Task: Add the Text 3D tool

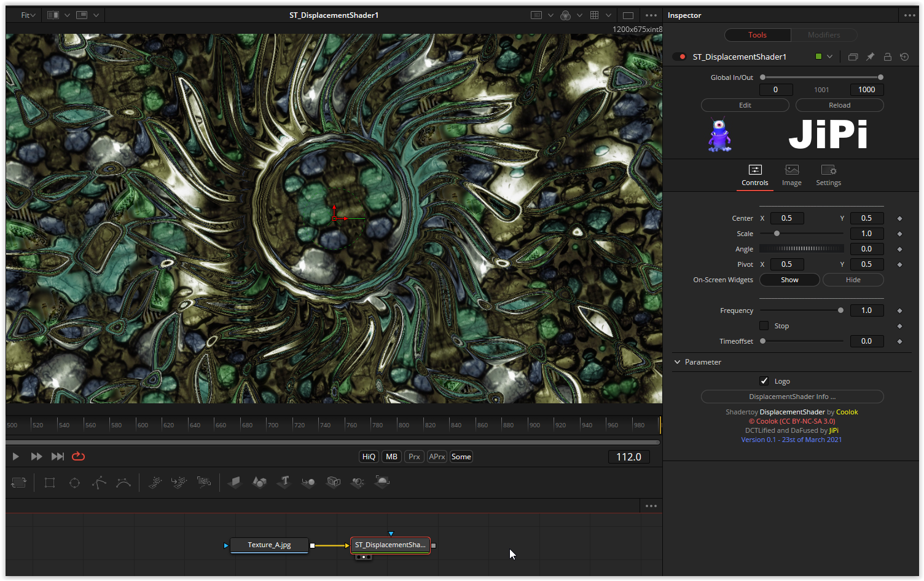Action: tap(284, 483)
